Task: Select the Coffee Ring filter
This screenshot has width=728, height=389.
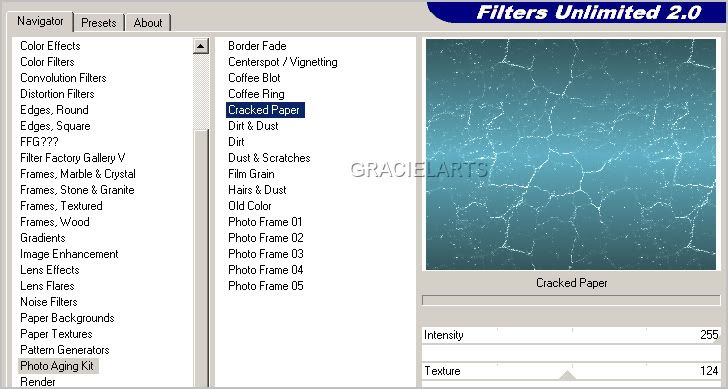Action: click(256, 94)
